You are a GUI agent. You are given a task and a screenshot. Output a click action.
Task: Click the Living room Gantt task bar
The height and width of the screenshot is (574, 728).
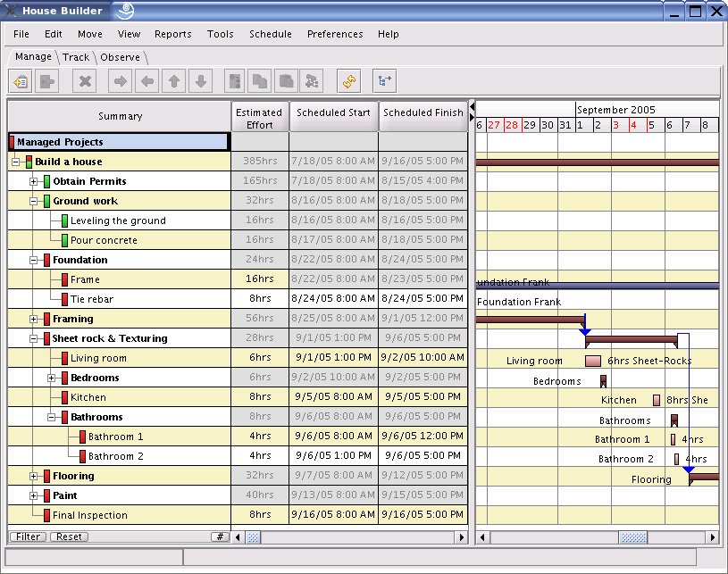[x=593, y=361]
